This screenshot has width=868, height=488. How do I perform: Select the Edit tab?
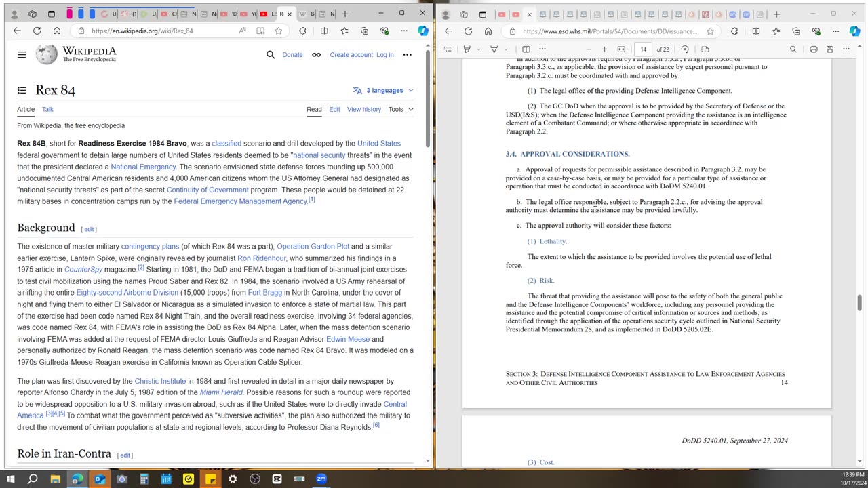point(334,109)
